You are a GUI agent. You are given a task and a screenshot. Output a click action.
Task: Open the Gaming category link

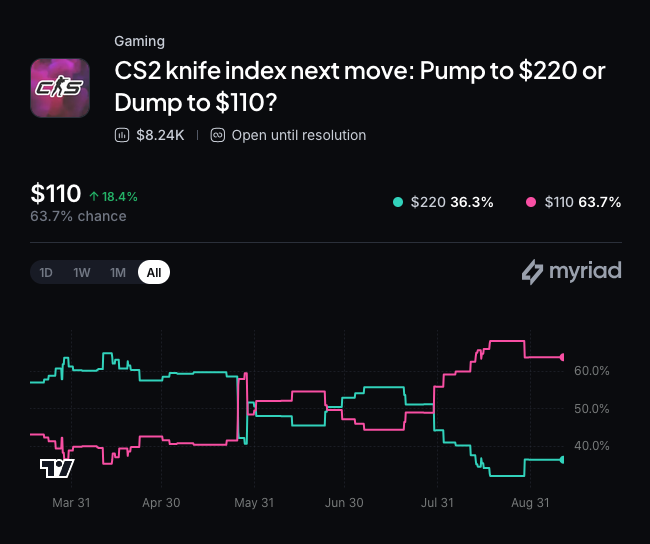(x=140, y=41)
